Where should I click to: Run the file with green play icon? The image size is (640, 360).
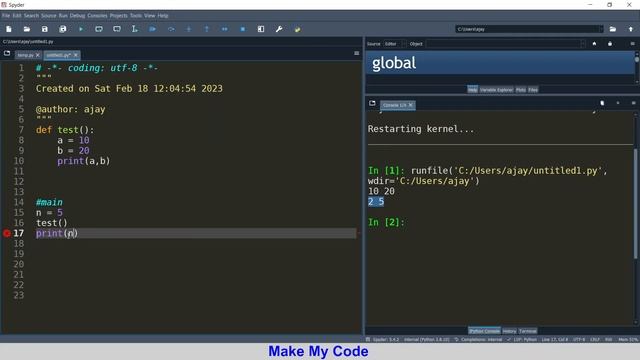click(x=81, y=29)
